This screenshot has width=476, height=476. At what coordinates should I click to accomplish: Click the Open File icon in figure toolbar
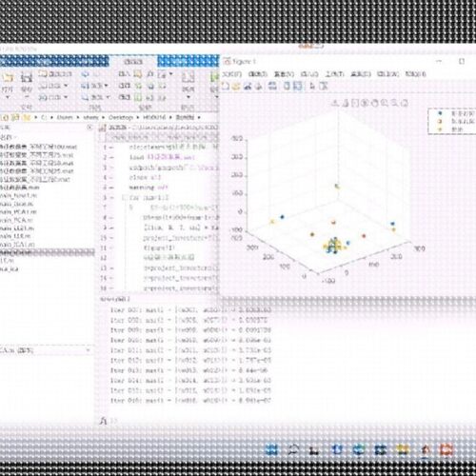pos(235,86)
